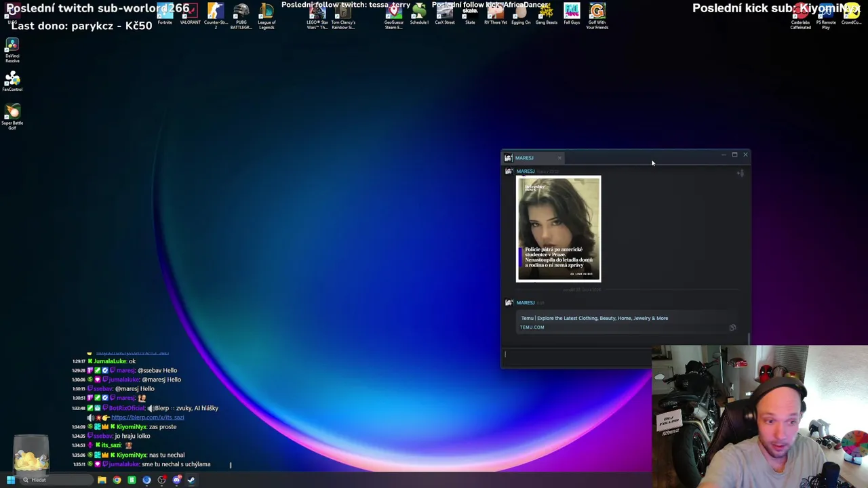Select the FanControl desktop icon
This screenshot has width=868, height=488.
coord(12,81)
